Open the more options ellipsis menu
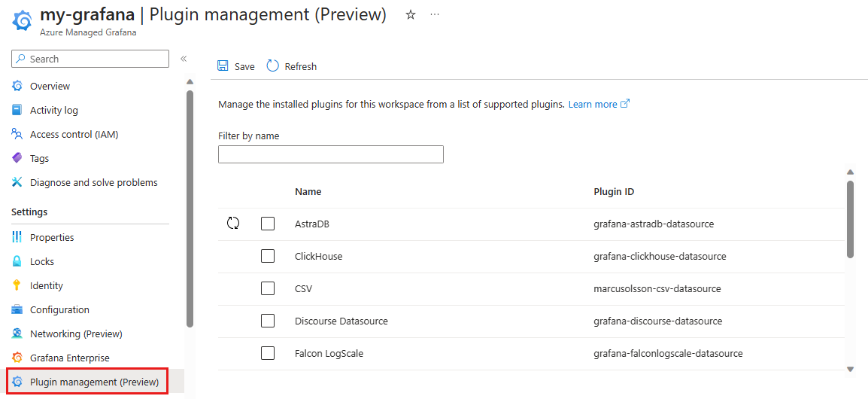The image size is (868, 399). pos(435,15)
